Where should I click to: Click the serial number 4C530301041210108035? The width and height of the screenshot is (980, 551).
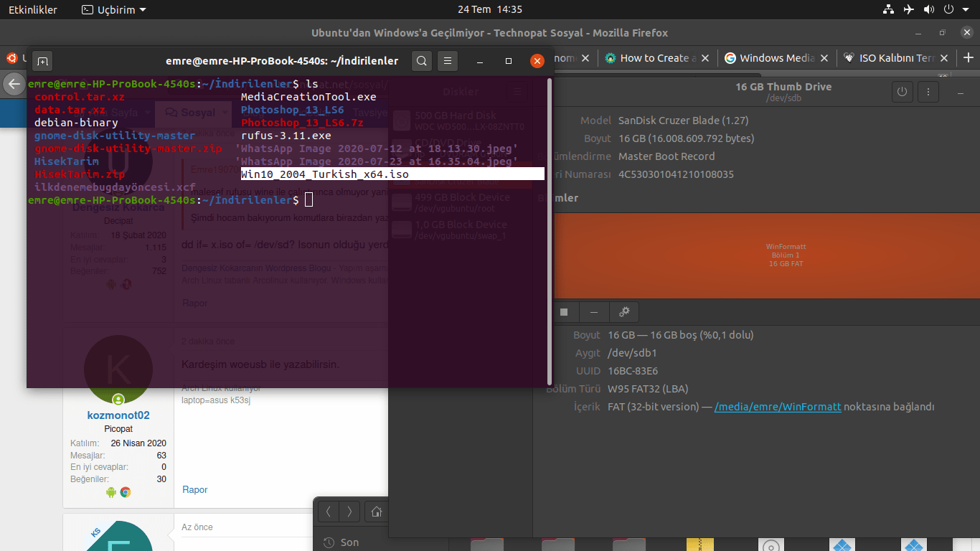(676, 174)
